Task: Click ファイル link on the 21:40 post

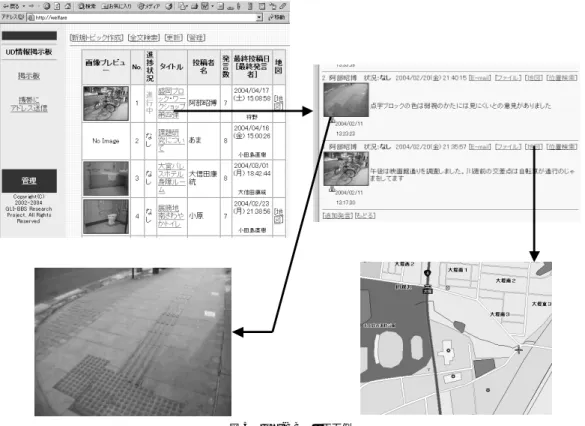Action: click(x=508, y=78)
